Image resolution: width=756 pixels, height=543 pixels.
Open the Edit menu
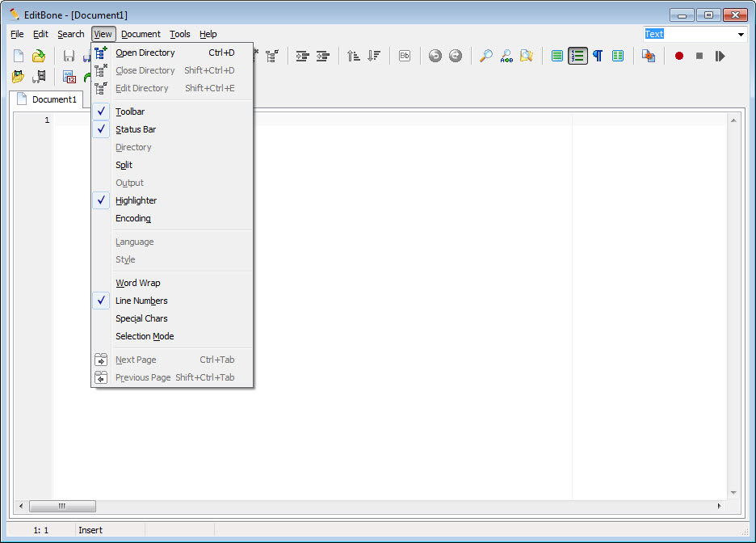coord(40,34)
